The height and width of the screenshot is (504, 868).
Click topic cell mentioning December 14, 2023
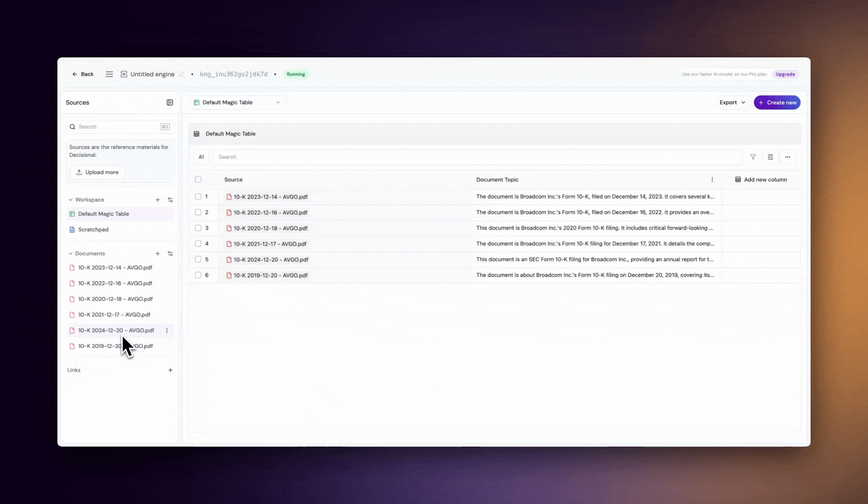tap(595, 197)
